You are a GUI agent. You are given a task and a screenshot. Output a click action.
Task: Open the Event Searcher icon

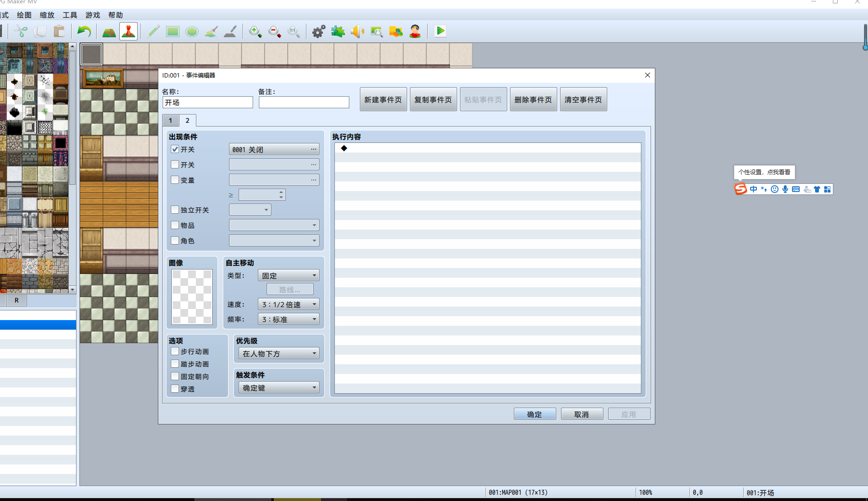(377, 32)
